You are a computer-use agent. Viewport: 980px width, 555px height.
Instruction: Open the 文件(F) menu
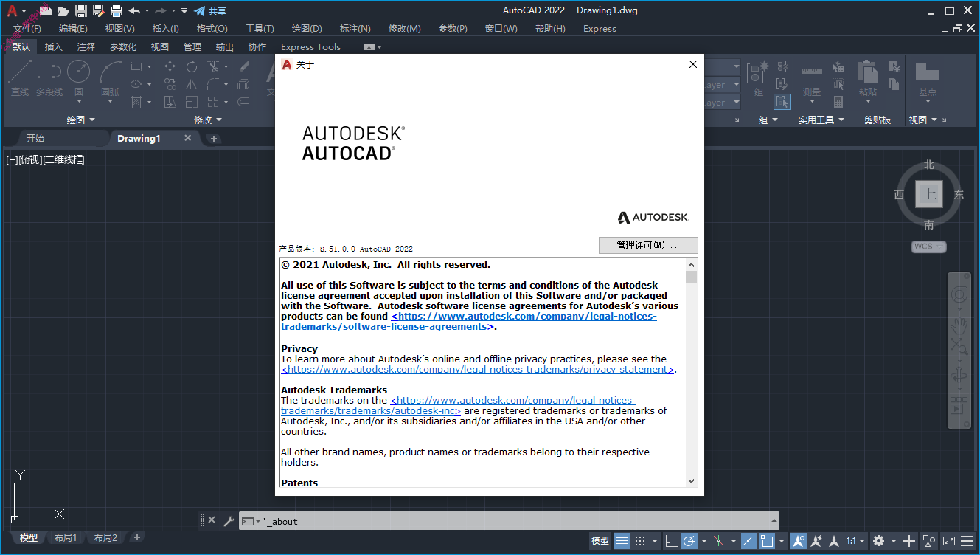(x=27, y=28)
